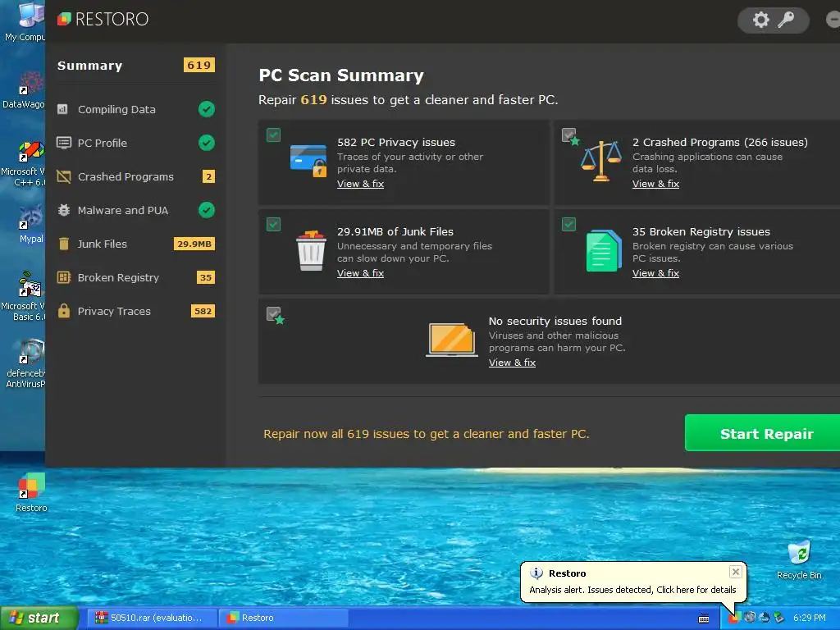
Task: Click the 619 summary count badge
Action: pyautogui.click(x=199, y=66)
